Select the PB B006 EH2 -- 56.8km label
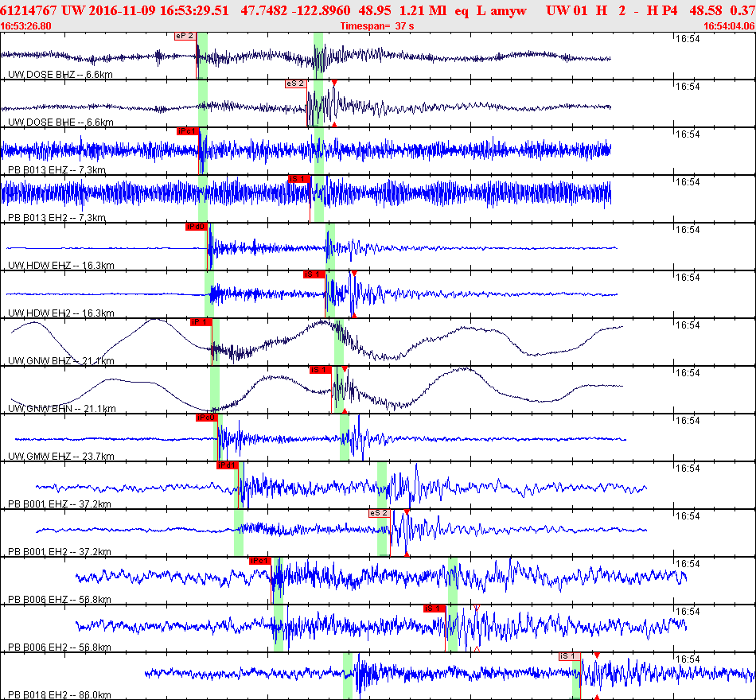756x700 pixels. (x=60, y=647)
